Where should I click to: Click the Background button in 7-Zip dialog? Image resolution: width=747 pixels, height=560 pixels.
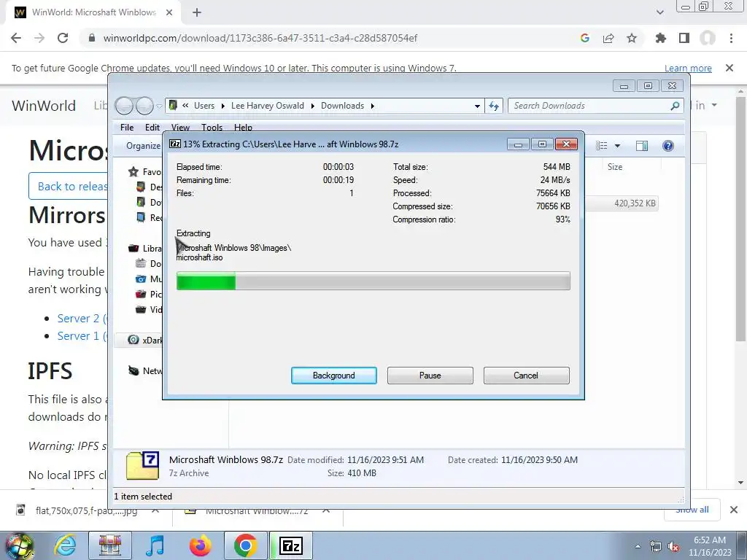334,376
